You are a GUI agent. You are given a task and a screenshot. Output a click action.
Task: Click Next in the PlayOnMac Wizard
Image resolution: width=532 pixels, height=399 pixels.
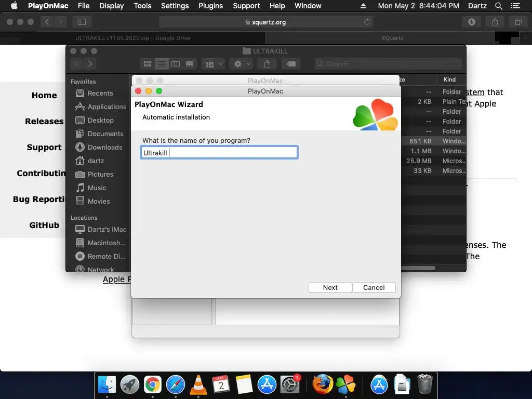pos(330,287)
